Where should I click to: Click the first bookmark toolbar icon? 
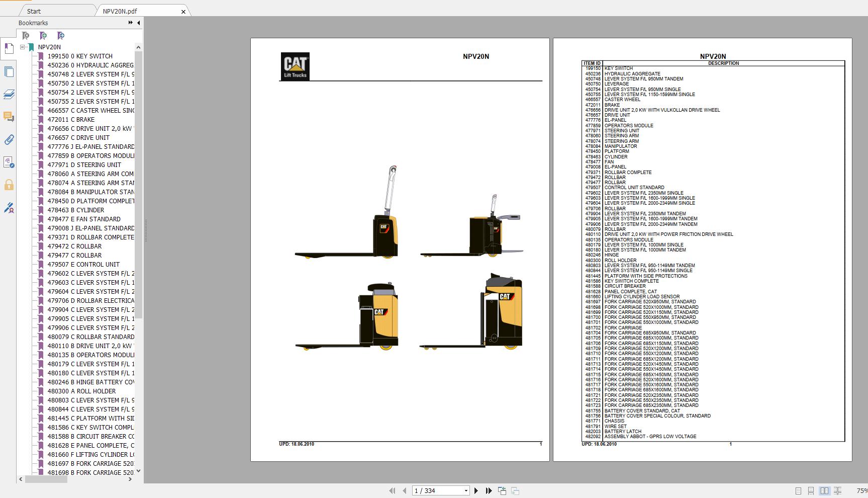26,36
